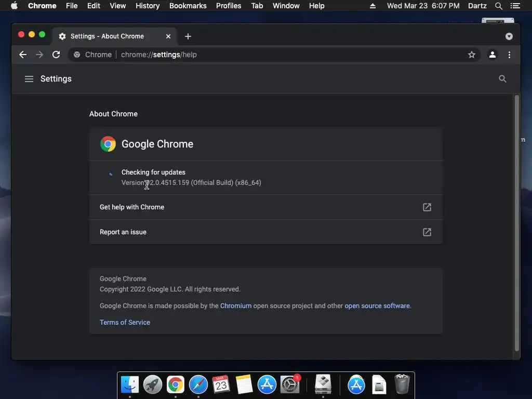The width and height of the screenshot is (532, 399).
Task: Open Get help with Chrome
Action: click(266, 207)
